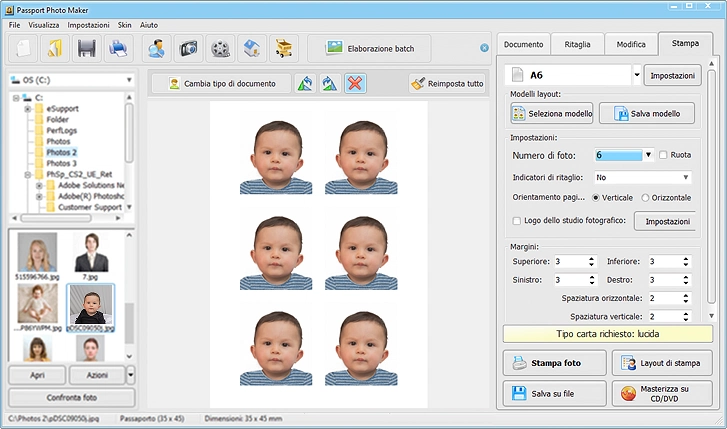727x429 pixels.
Task: Click Reimposta tutto button
Action: (x=447, y=83)
